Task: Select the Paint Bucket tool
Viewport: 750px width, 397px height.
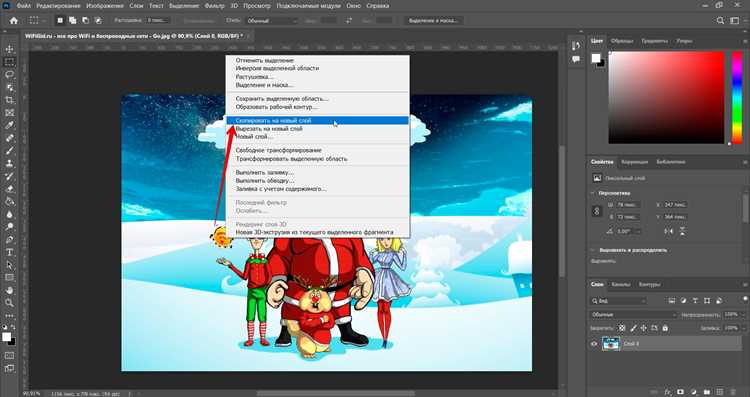Action: 10,201
